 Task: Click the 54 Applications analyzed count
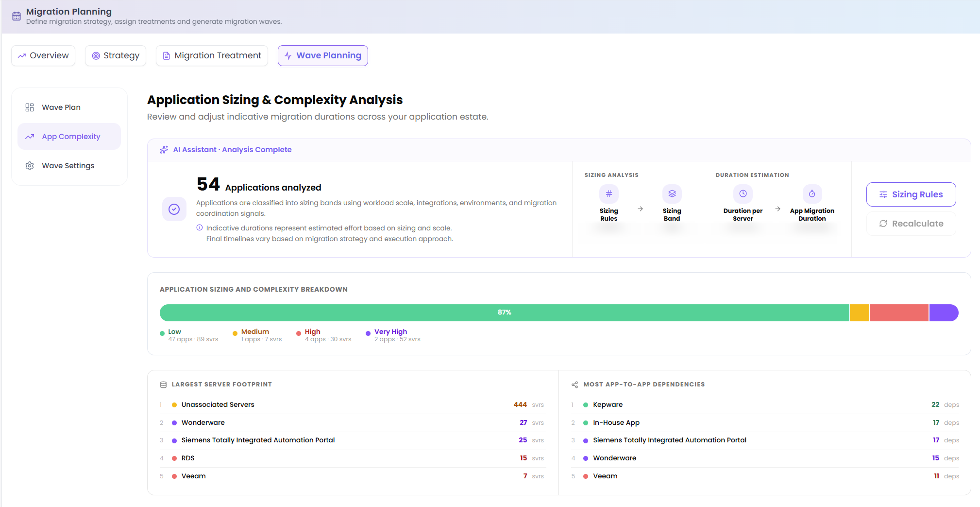[x=259, y=185]
